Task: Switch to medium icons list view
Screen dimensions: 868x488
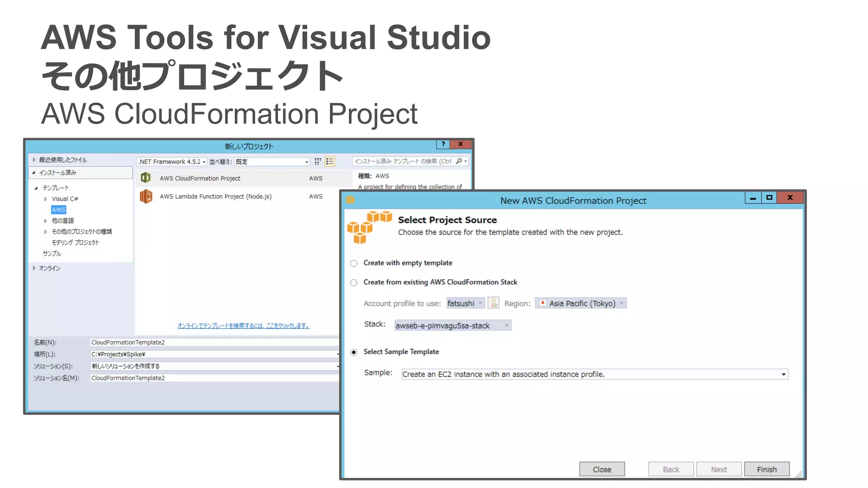Action: [x=330, y=161]
